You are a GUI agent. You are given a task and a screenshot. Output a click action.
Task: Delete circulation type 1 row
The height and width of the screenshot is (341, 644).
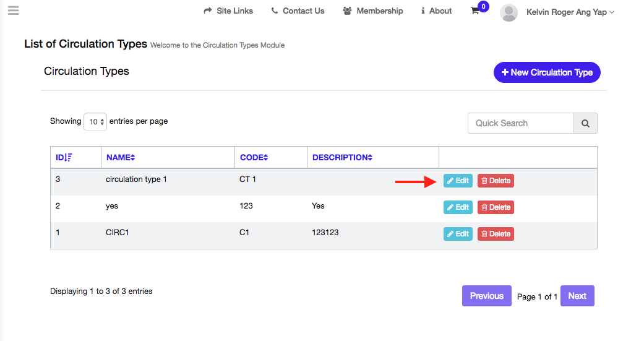[x=496, y=181]
